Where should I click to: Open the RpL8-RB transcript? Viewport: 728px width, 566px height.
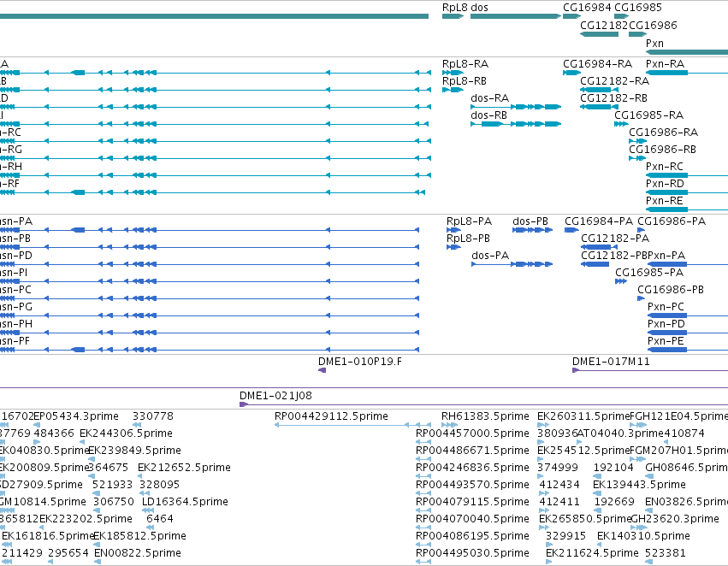tap(465, 81)
